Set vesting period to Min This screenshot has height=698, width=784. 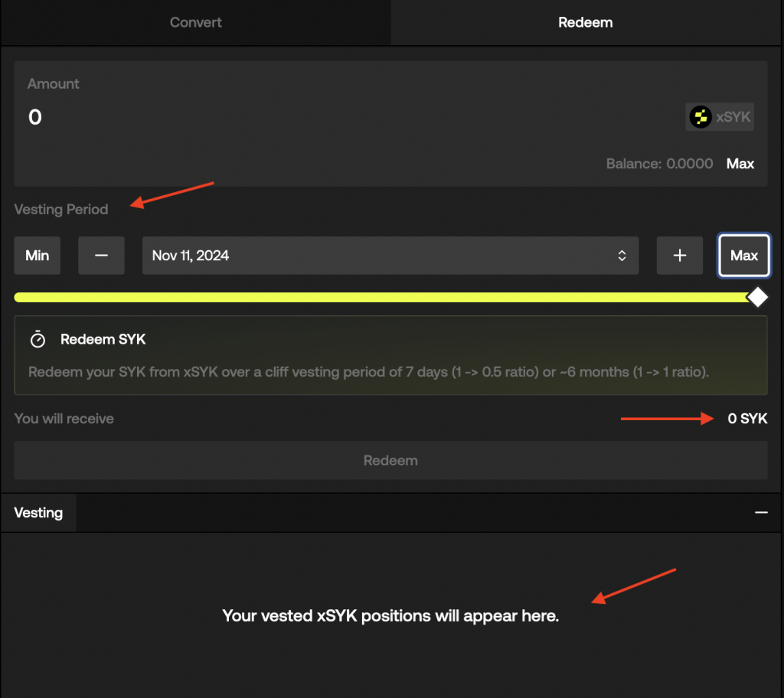point(38,256)
